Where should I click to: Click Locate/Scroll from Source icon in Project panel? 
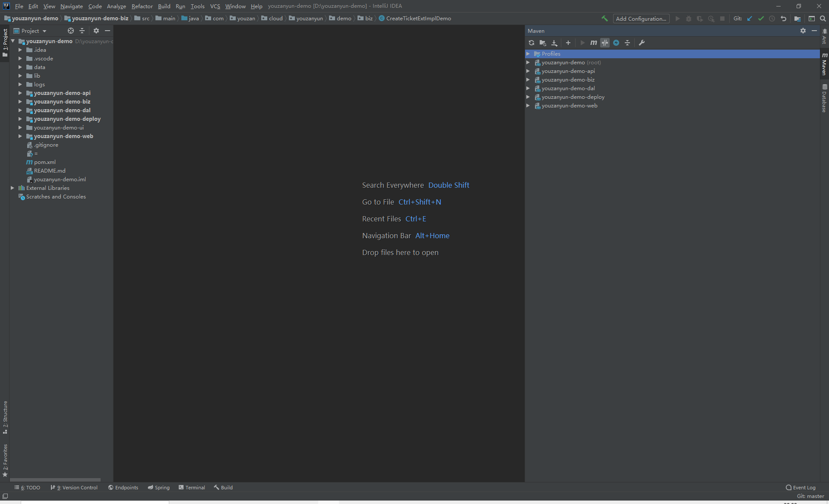point(71,31)
